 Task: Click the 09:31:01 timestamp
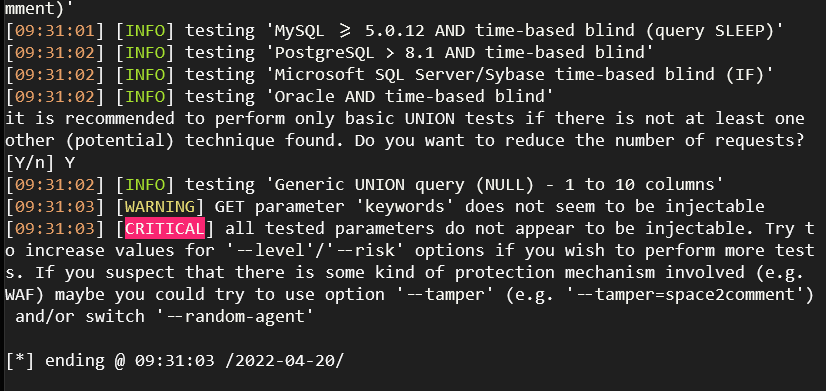55,31
